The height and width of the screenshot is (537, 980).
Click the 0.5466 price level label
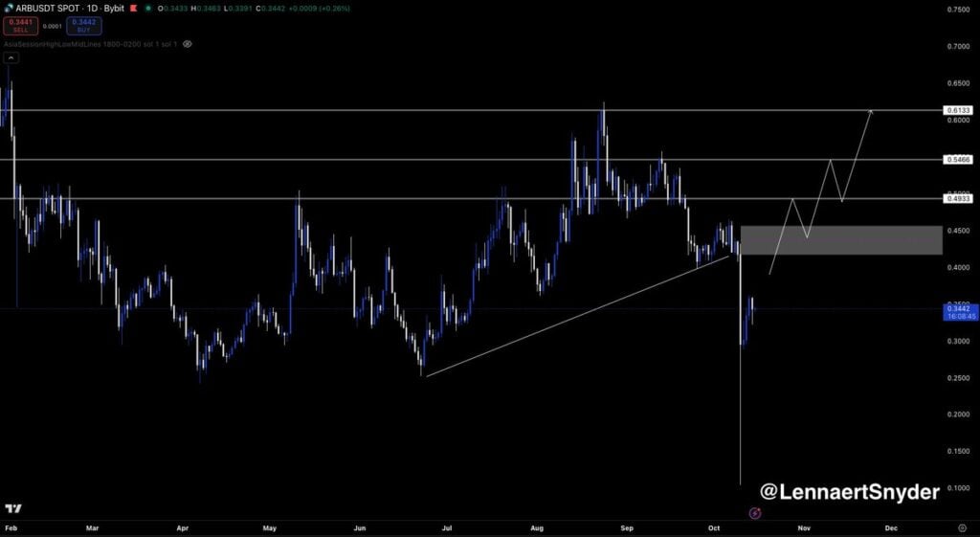(x=957, y=159)
